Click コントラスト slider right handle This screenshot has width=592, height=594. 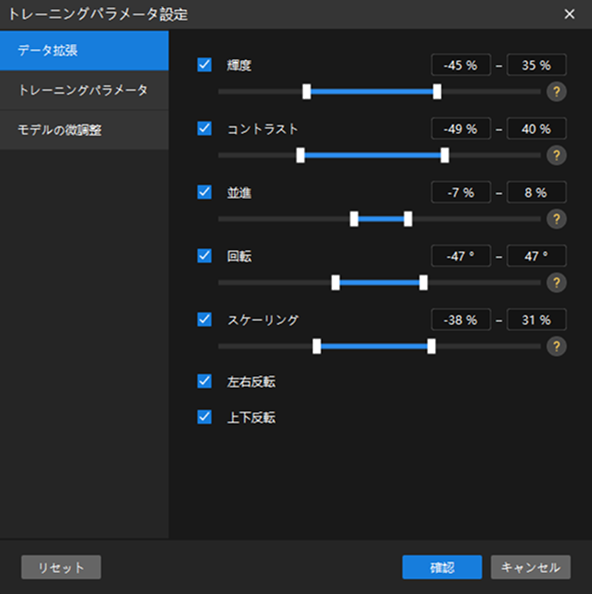(x=445, y=155)
